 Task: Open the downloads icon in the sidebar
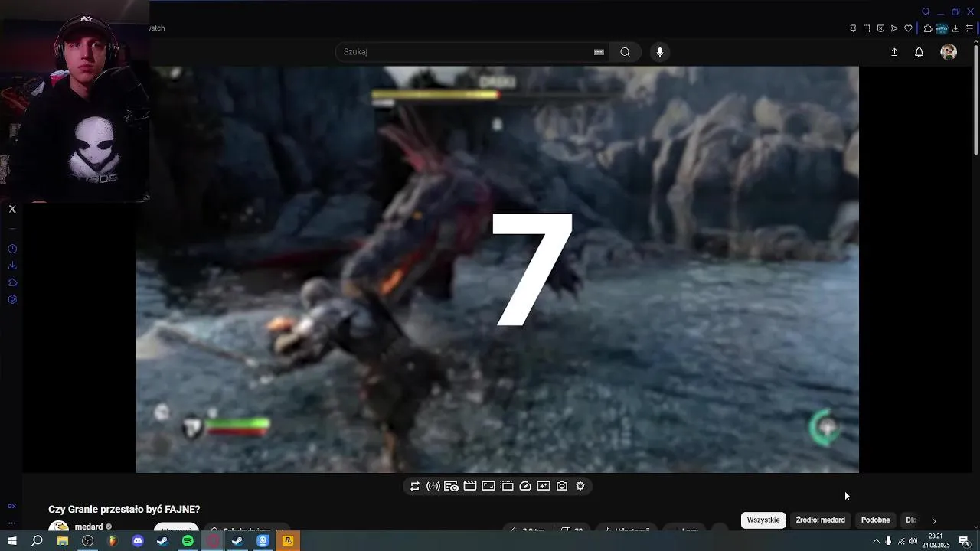[12, 266]
